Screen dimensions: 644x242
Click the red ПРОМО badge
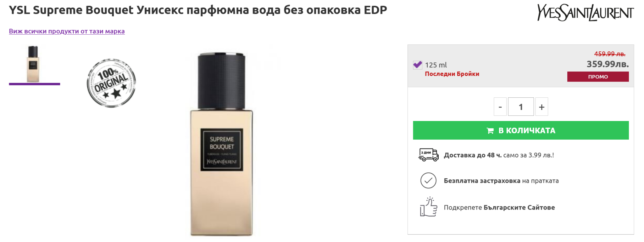598,77
